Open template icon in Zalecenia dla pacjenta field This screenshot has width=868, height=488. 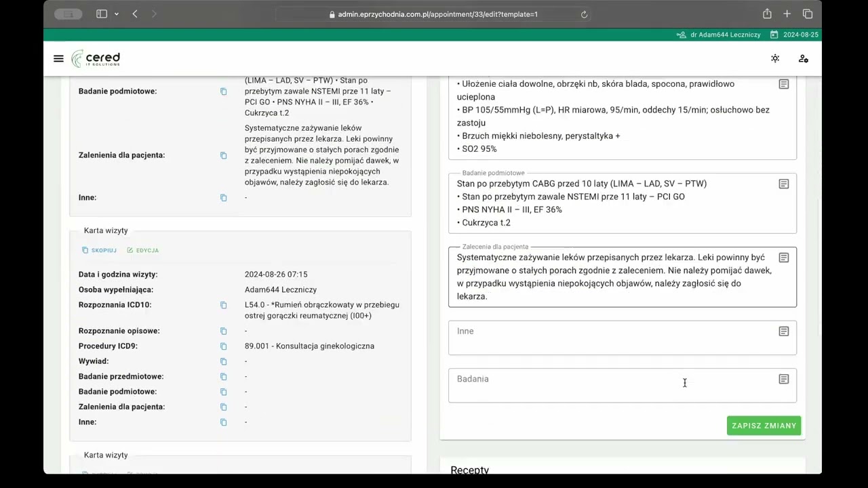[x=783, y=258]
